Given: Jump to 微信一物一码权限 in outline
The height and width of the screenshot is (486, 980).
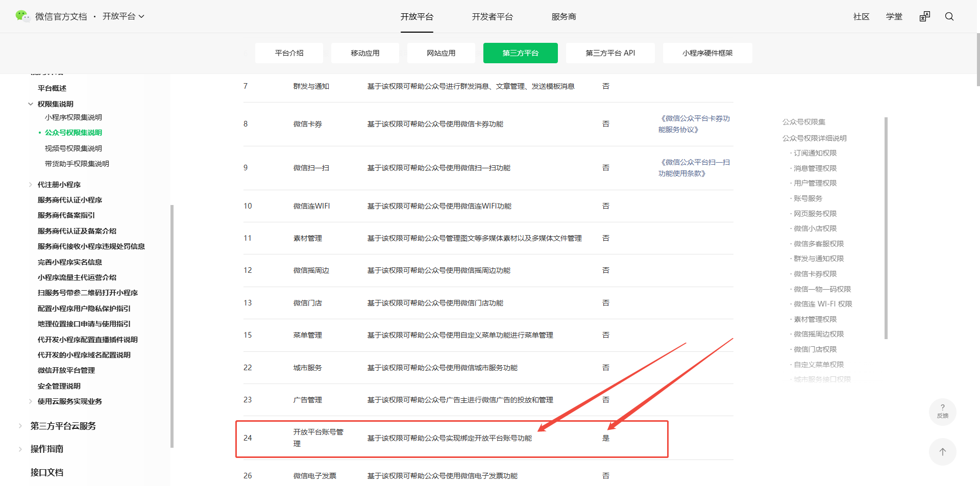Looking at the screenshot, I should coord(822,289).
